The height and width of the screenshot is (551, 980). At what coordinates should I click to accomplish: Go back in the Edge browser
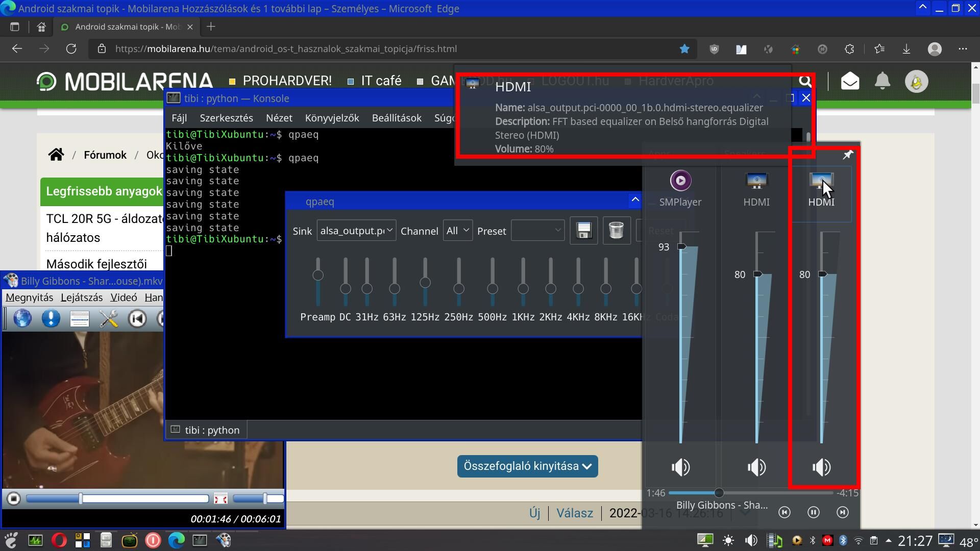[17, 49]
